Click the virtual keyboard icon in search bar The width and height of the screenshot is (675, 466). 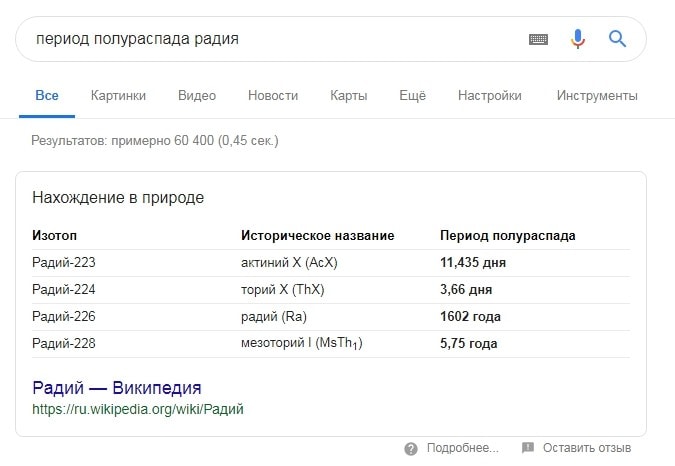(x=539, y=39)
